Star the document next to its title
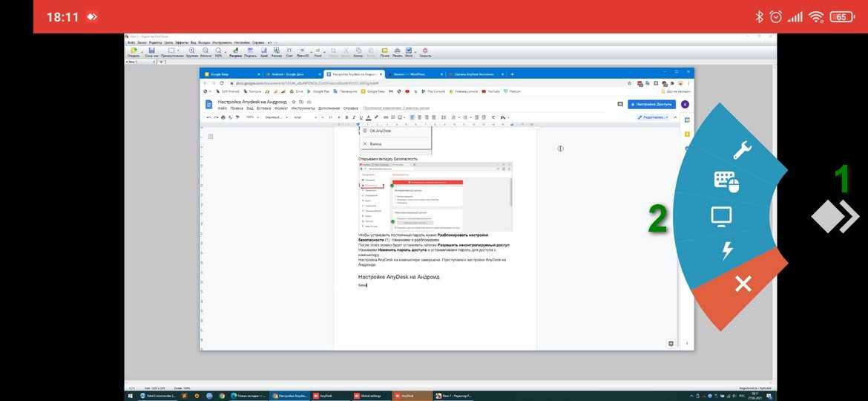Image resolution: width=868 pixels, height=401 pixels. 294,101
